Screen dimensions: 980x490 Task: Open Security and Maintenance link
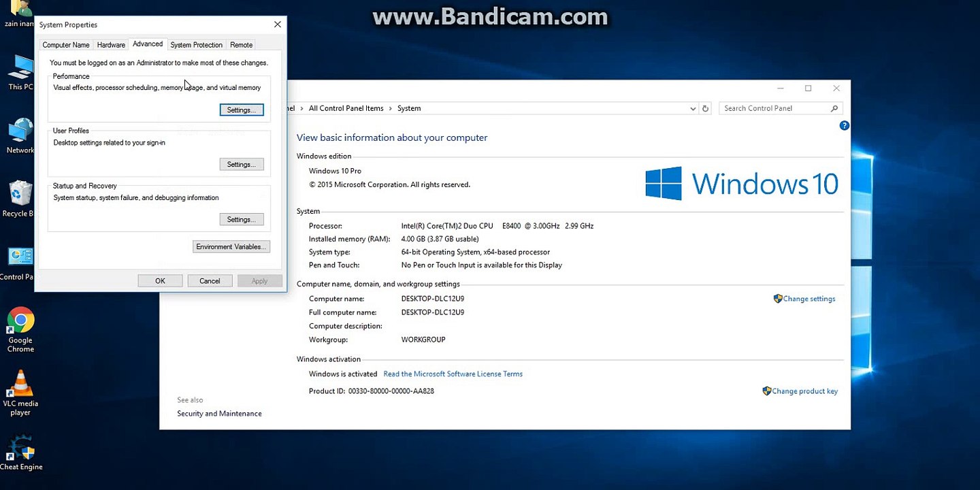pos(219,414)
